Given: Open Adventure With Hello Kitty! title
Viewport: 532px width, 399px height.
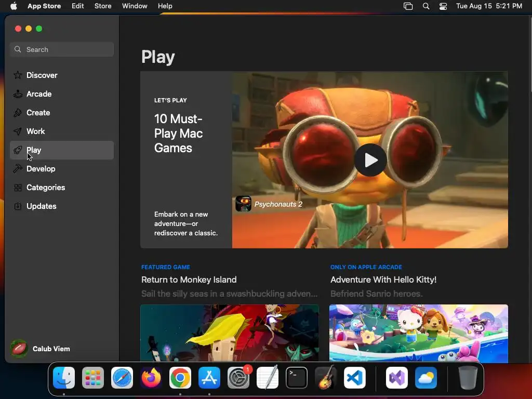Looking at the screenshot, I should [383, 280].
